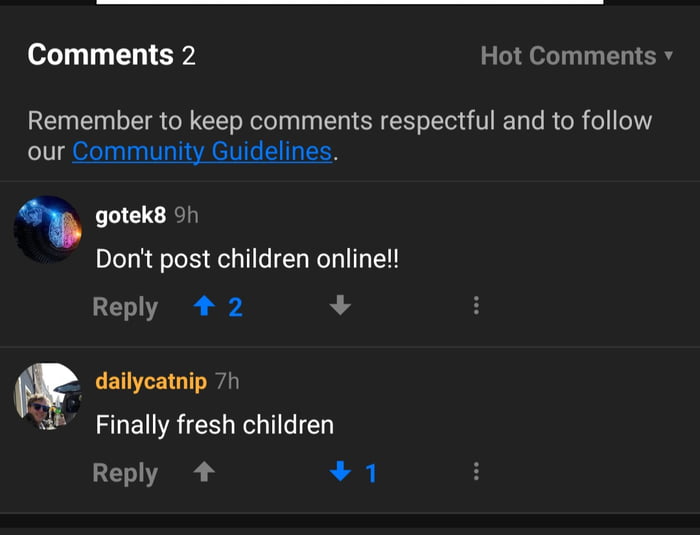Remove downvote on dailycatnip's comment

(x=341, y=473)
